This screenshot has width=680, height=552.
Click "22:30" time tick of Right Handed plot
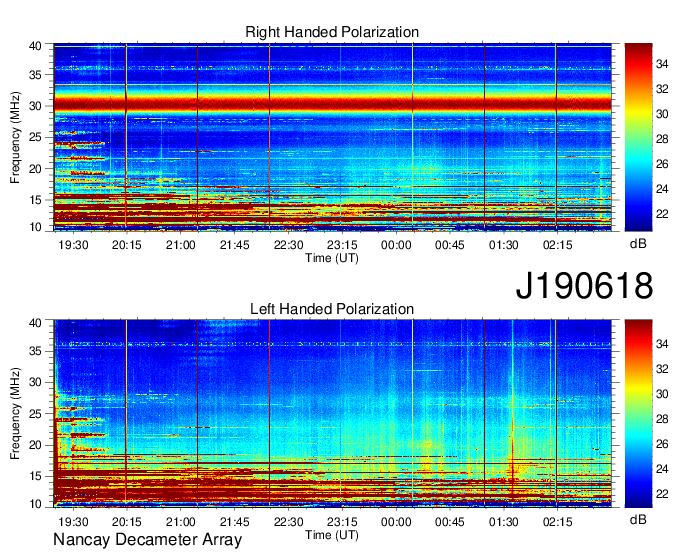coord(288,245)
